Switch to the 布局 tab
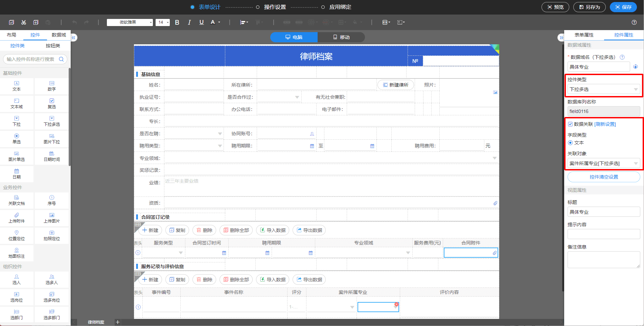 [11, 35]
